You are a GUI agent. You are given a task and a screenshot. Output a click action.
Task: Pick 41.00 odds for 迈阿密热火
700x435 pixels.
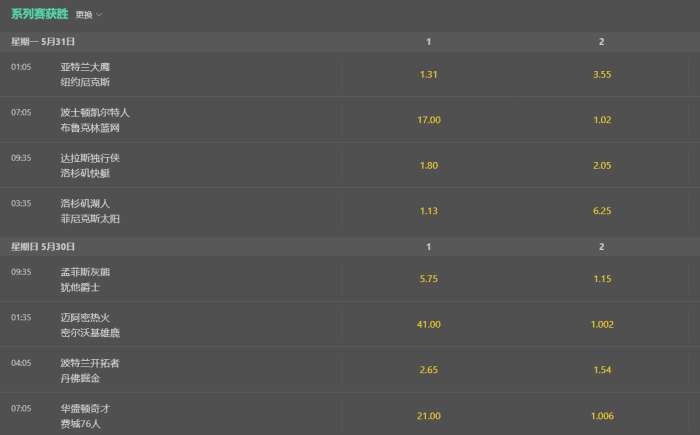[429, 325]
